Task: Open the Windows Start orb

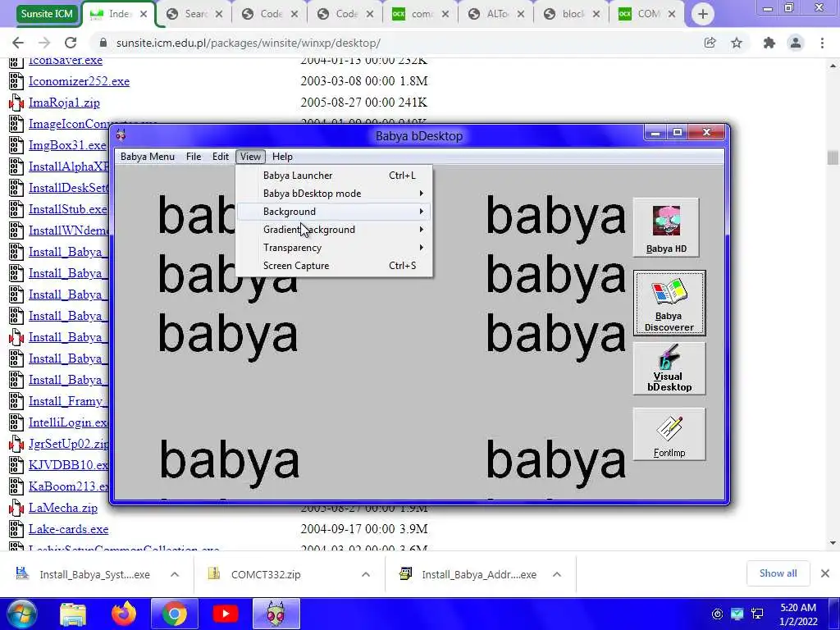Action: [21, 614]
